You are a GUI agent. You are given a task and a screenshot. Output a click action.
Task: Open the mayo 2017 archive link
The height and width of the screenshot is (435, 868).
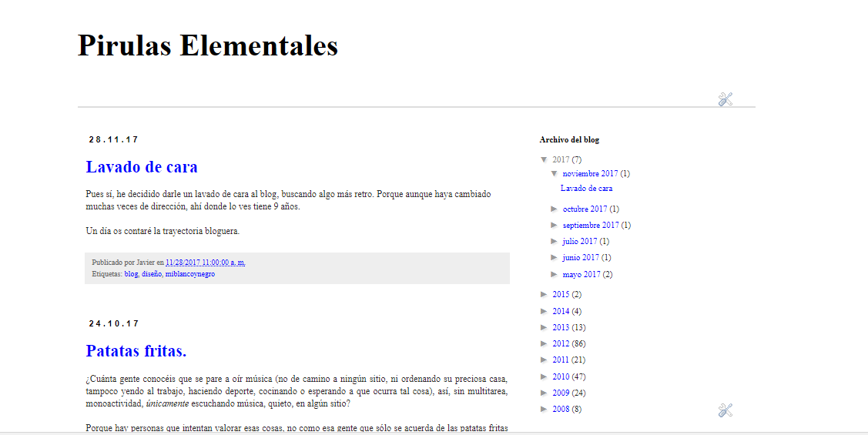[581, 275]
